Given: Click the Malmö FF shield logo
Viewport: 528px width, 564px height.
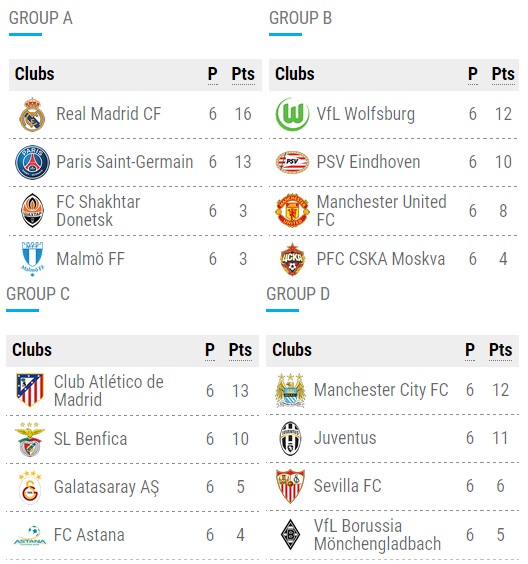Looking at the screenshot, I should click(32, 259).
